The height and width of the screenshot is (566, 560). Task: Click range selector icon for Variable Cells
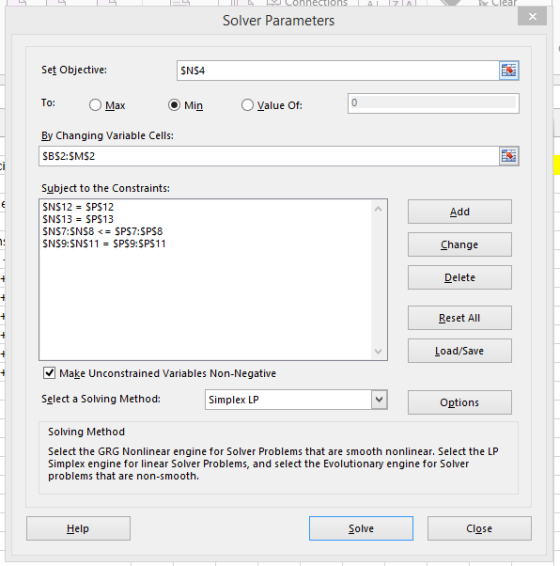[x=509, y=156]
